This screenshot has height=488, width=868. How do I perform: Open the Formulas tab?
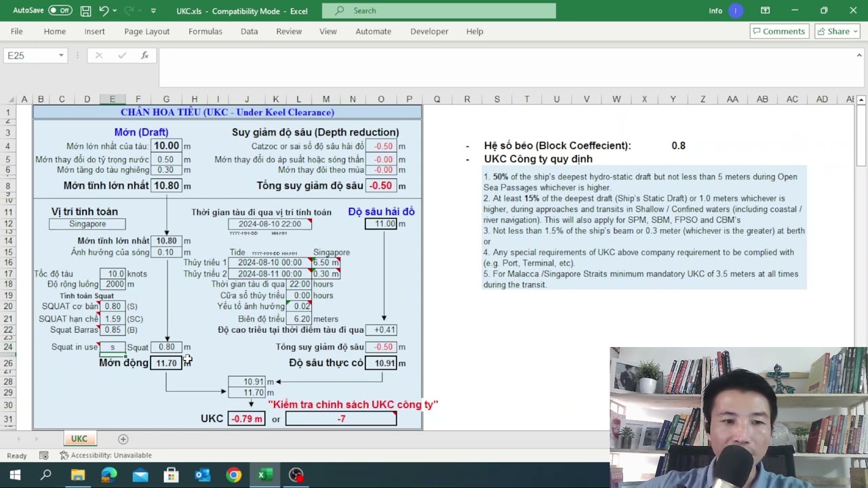205,31
